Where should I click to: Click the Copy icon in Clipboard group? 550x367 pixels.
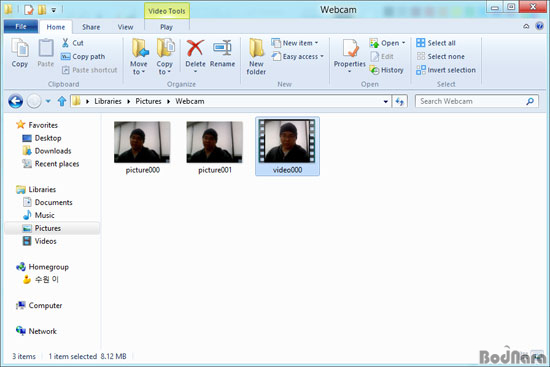[x=20, y=53]
